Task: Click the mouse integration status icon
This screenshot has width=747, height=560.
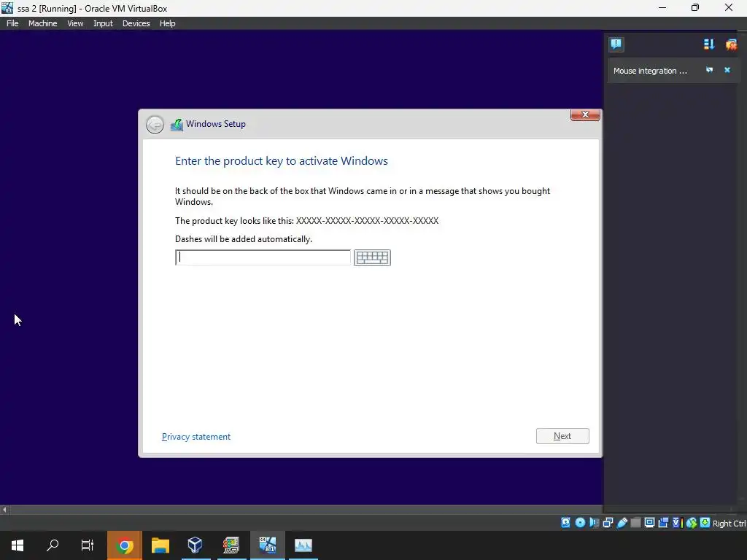Action: pyautogui.click(x=692, y=523)
